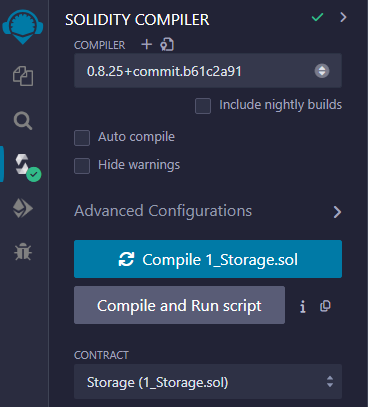The image size is (368, 407).
Task: Click the compiler license file icon
Action: click(167, 44)
